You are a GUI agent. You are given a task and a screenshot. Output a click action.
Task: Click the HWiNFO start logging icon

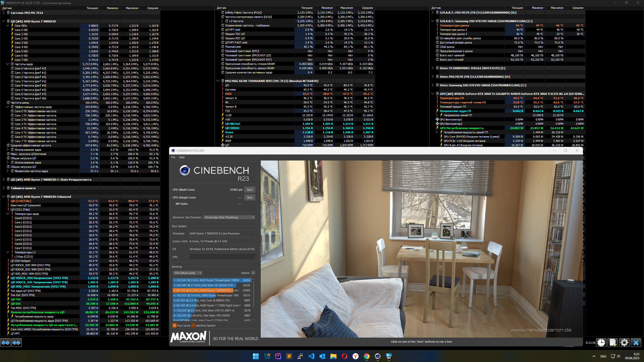point(613,342)
